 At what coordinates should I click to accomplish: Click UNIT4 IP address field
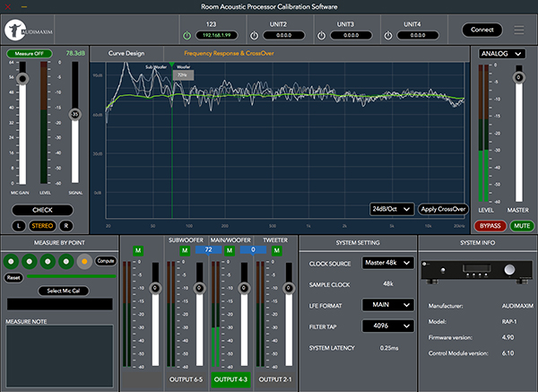pos(418,35)
